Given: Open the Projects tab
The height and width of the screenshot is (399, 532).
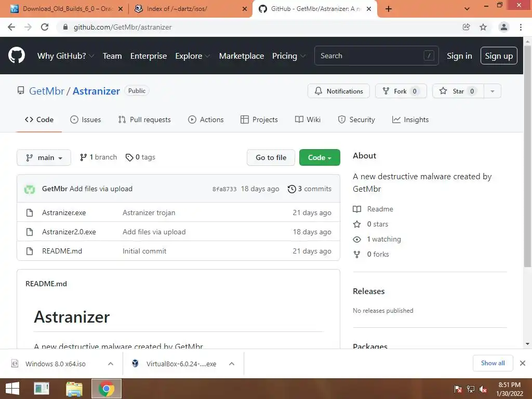Looking at the screenshot, I should (259, 120).
